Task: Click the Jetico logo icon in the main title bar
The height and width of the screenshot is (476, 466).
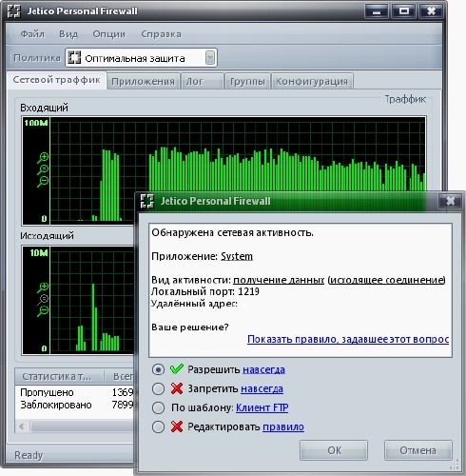Action: (x=14, y=11)
